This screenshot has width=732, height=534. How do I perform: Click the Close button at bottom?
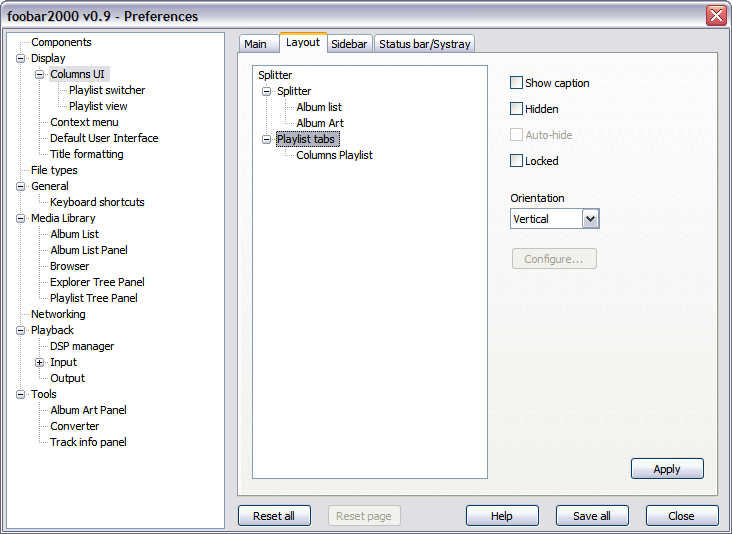682,516
